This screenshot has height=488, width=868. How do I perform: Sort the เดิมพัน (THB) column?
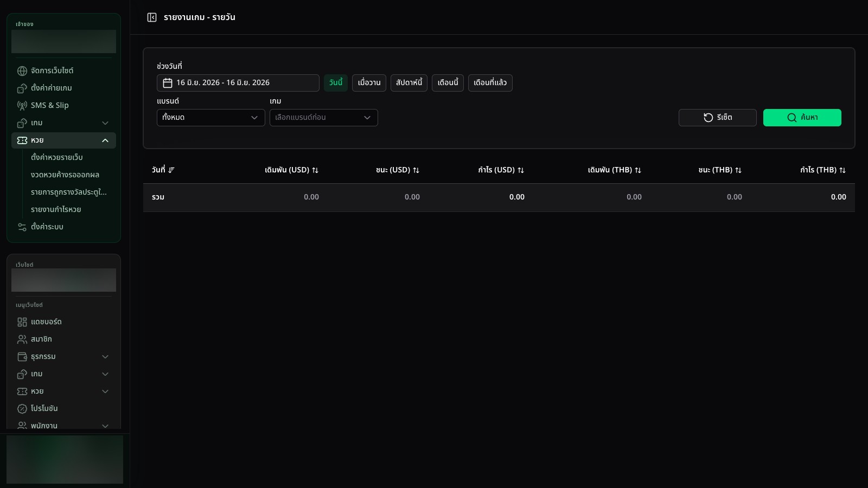[638, 170]
